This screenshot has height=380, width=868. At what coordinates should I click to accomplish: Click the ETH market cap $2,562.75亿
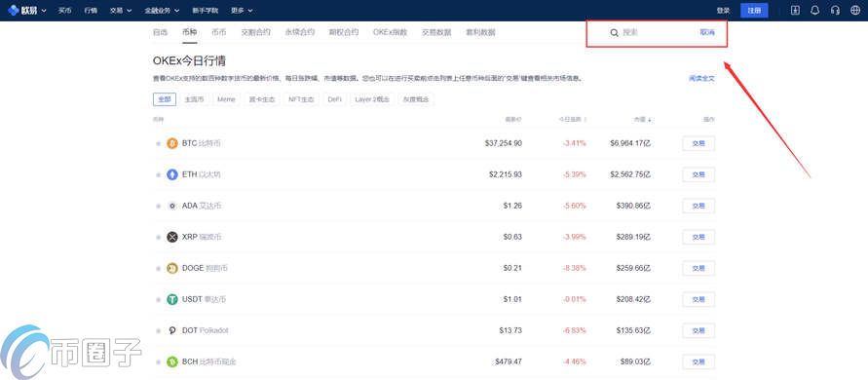pyautogui.click(x=630, y=174)
